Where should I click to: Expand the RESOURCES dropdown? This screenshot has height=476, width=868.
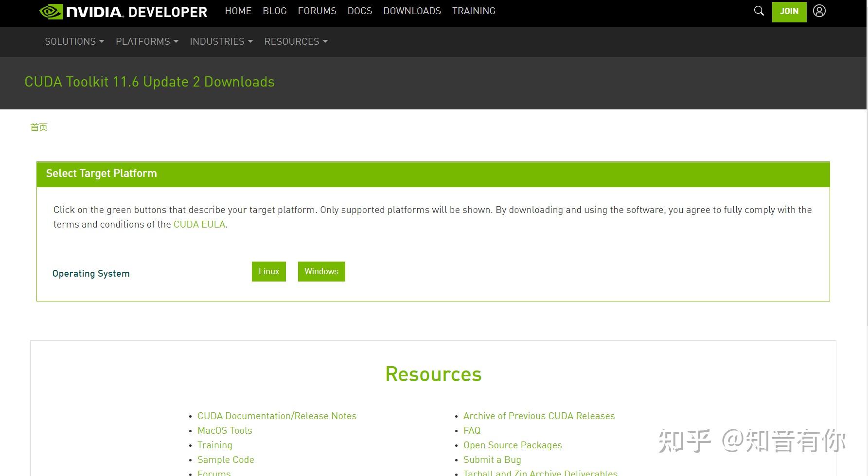pyautogui.click(x=296, y=41)
